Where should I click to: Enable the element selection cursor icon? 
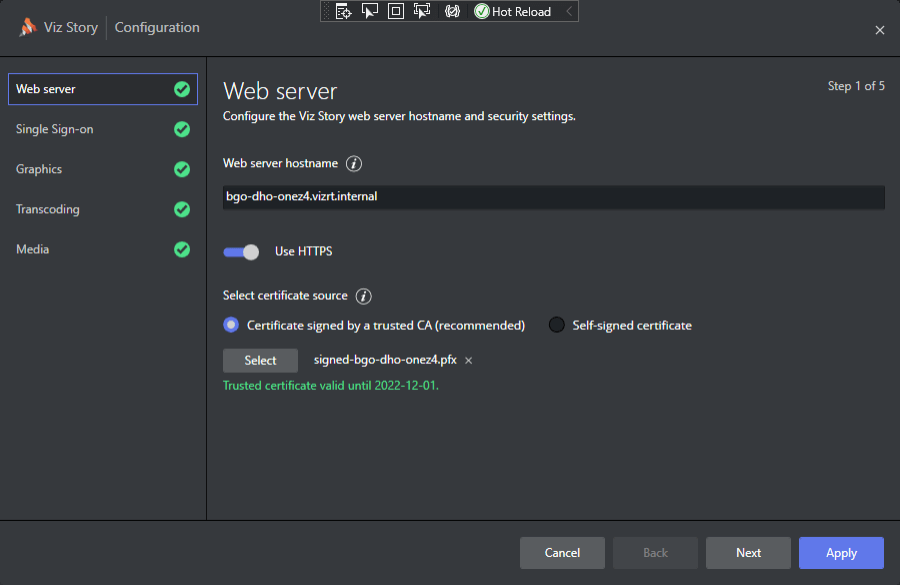(368, 11)
